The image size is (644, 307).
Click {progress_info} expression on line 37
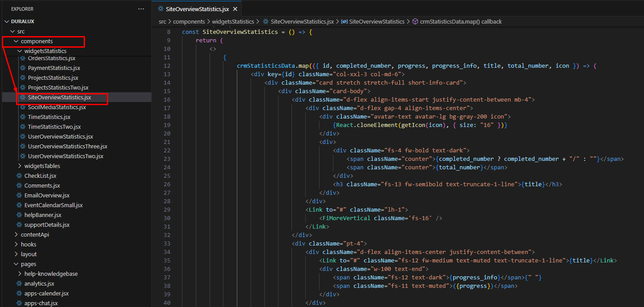475,277
